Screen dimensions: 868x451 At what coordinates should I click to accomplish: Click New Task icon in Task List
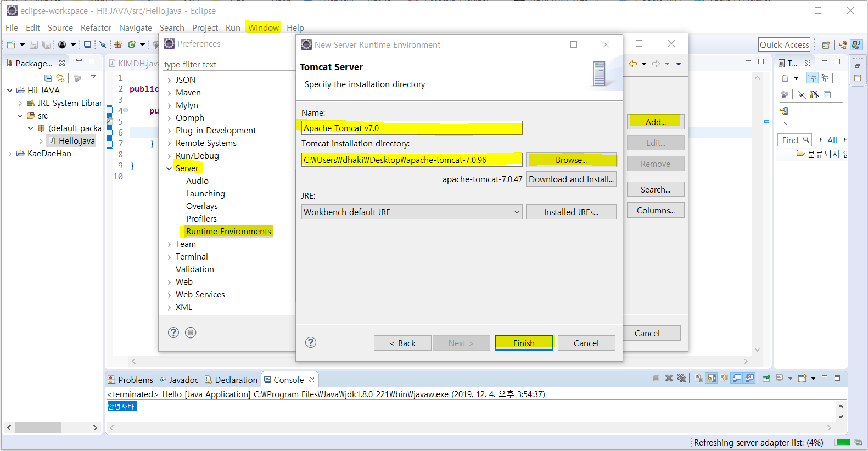tap(786, 78)
